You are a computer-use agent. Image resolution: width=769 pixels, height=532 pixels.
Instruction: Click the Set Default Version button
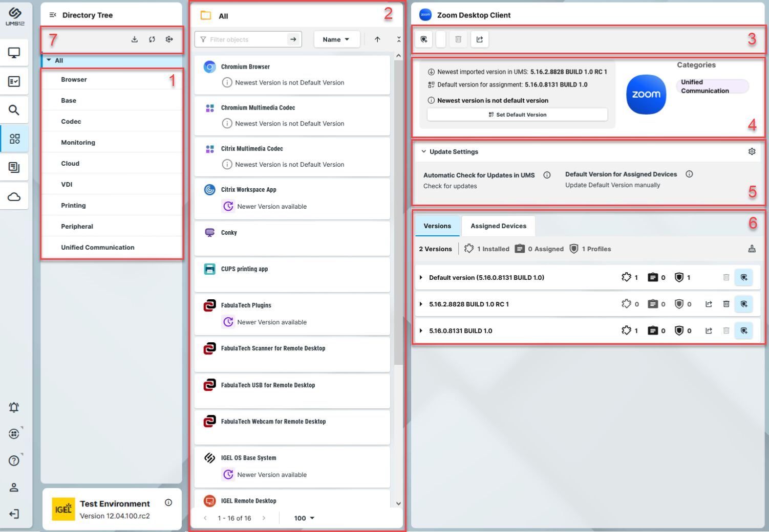click(x=517, y=115)
